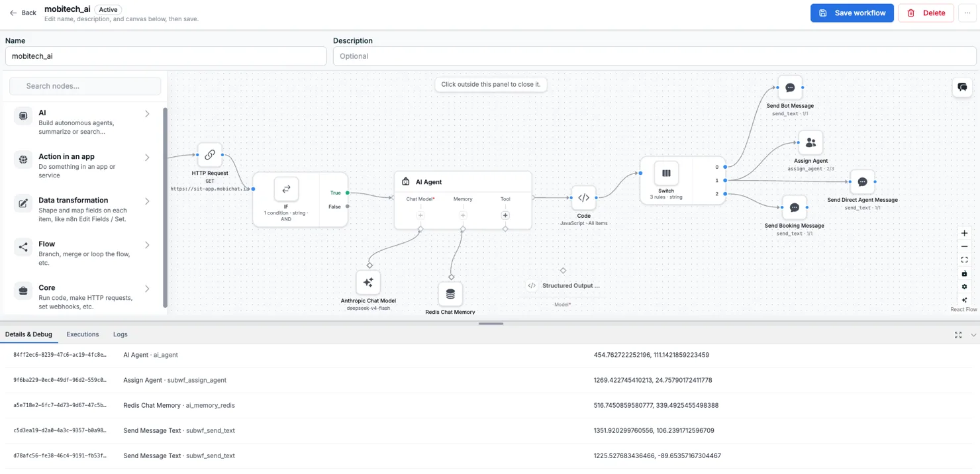Image resolution: width=980 pixels, height=474 pixels.
Task: Click the node sidebar scrollbar
Action: click(165, 208)
